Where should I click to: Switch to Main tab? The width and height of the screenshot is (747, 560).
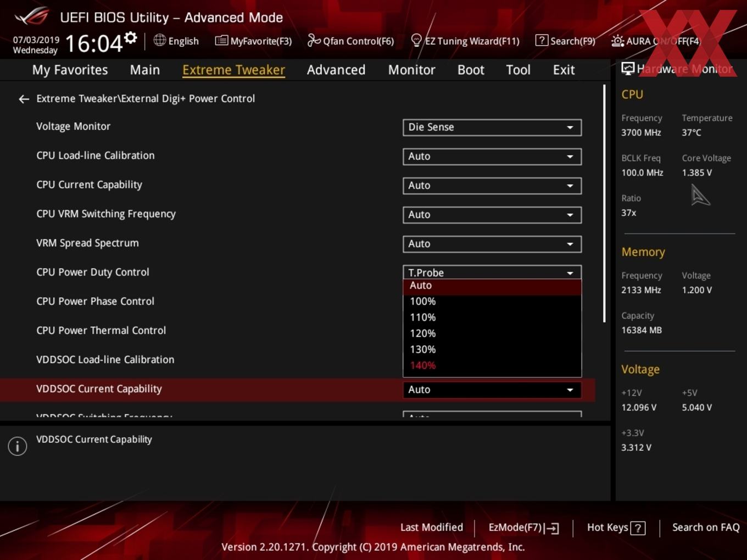[x=145, y=70]
